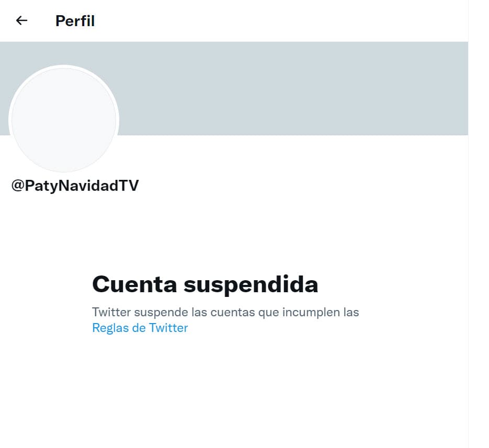The image size is (489, 448).
Task: Click the word Twitter starting the suspension message
Action: point(111,312)
